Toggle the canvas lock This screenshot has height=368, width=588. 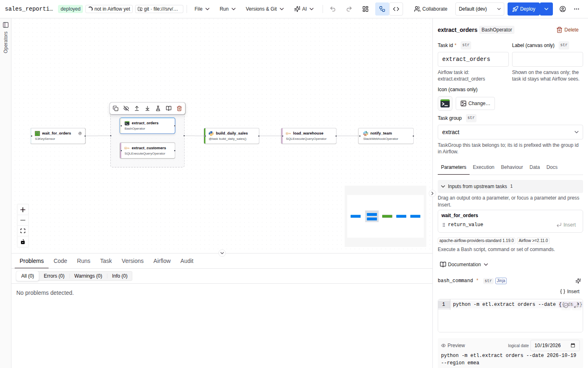point(23,242)
